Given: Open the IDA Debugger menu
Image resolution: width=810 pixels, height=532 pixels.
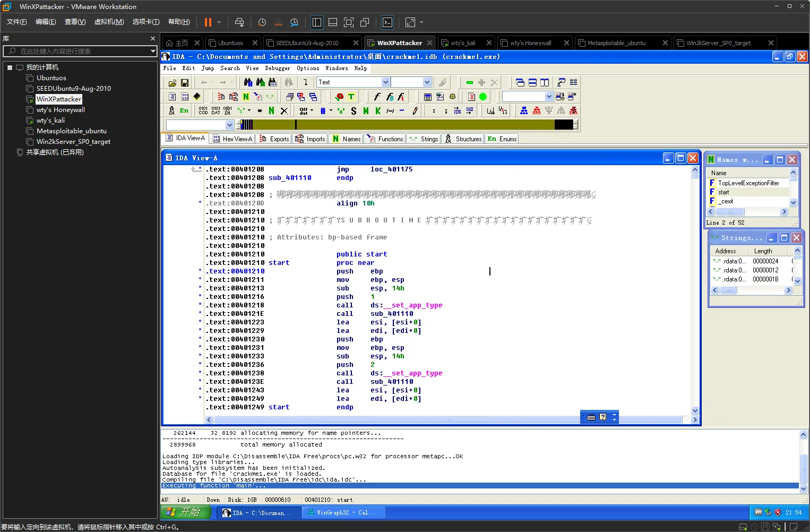Looking at the screenshot, I should (278, 68).
